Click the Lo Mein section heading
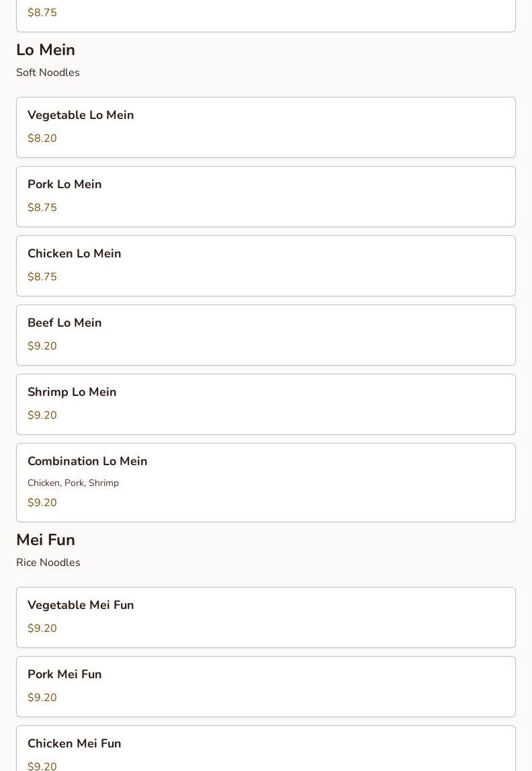Image resolution: width=532 pixels, height=771 pixels. click(x=46, y=50)
